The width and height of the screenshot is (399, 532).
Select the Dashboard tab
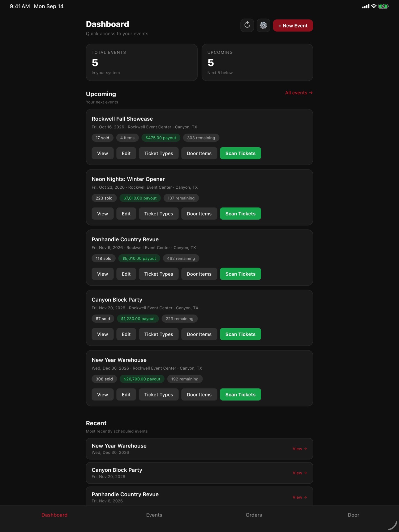pyautogui.click(x=54, y=515)
